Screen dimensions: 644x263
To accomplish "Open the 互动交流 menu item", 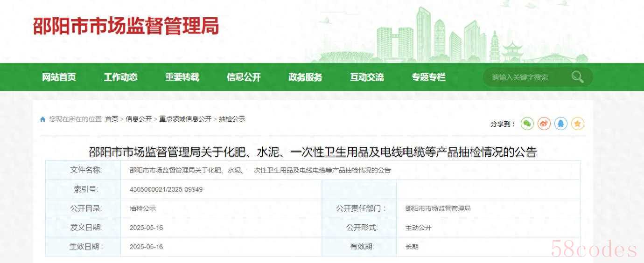I will [x=367, y=77].
